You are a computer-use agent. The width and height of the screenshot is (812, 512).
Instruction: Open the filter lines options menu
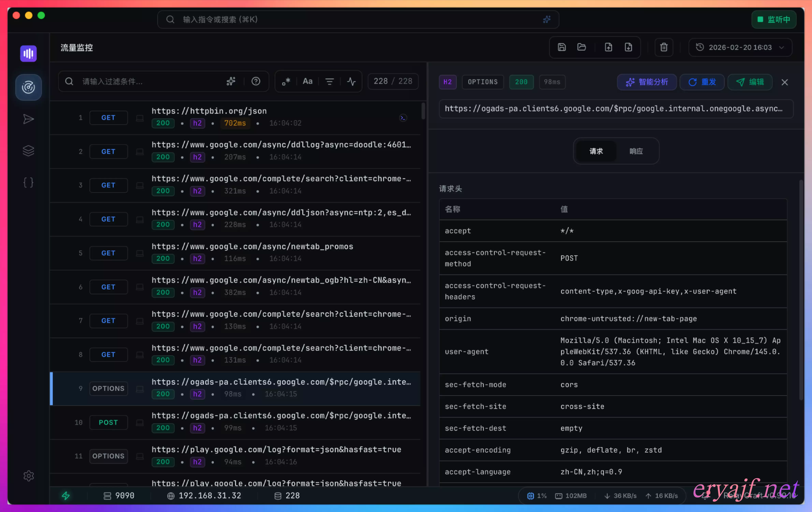click(x=329, y=81)
